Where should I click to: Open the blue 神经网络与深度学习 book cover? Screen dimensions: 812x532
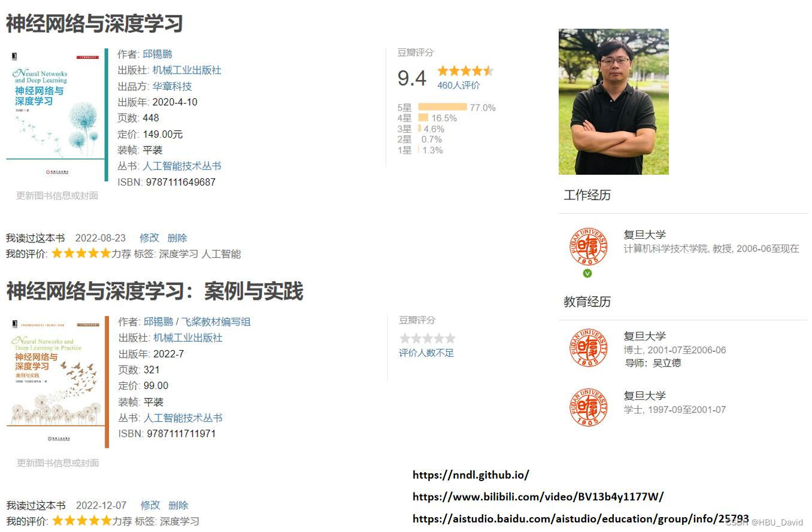pos(57,114)
